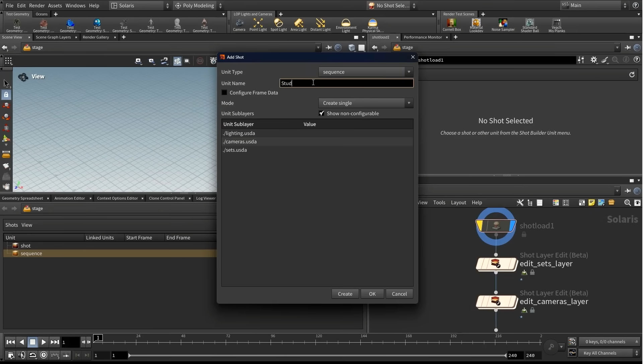Toggle audio playback speaker button

pyautogui.click(x=21, y=355)
